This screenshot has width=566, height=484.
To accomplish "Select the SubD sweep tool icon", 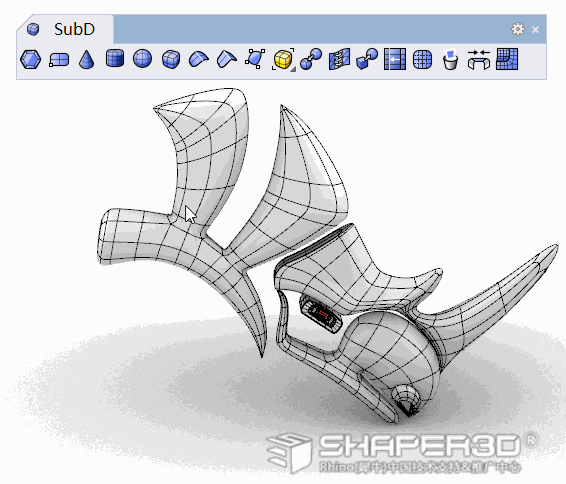I will (199, 59).
